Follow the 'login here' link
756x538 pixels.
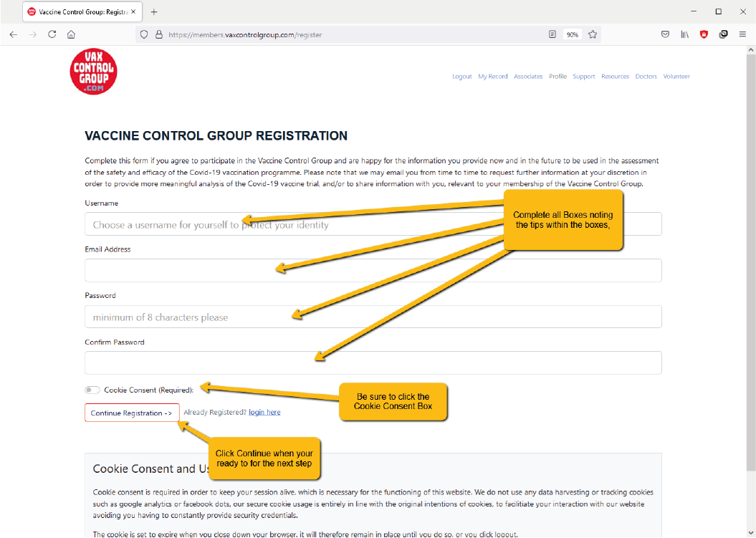(x=264, y=413)
